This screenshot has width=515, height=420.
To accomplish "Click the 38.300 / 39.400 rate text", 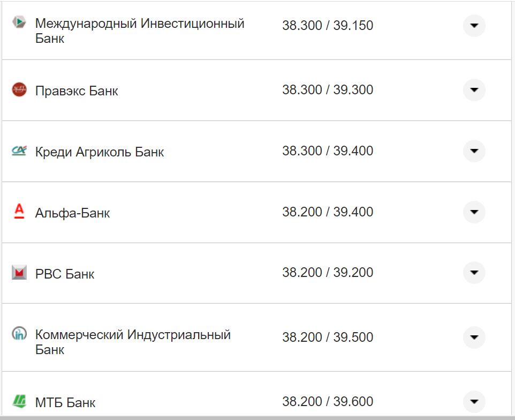I will click(328, 151).
